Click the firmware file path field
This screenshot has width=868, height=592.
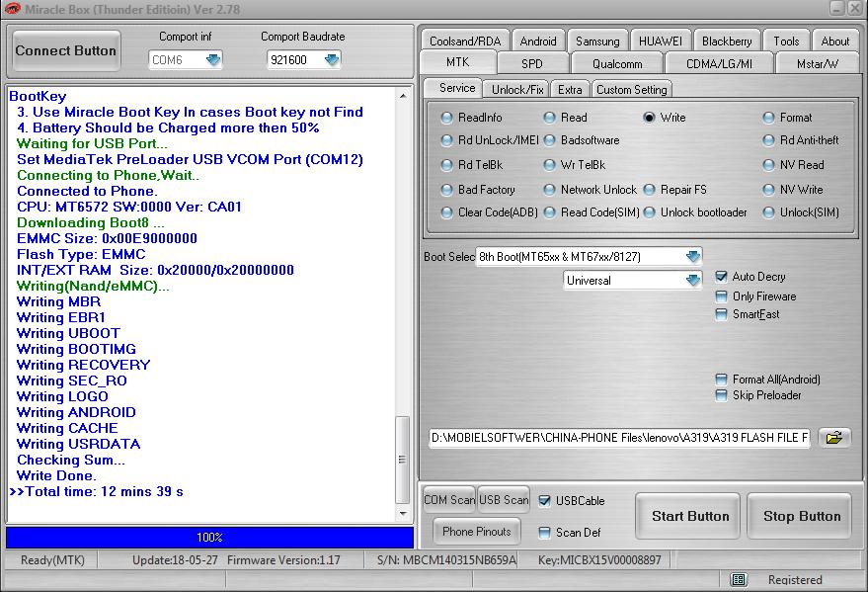(x=619, y=438)
